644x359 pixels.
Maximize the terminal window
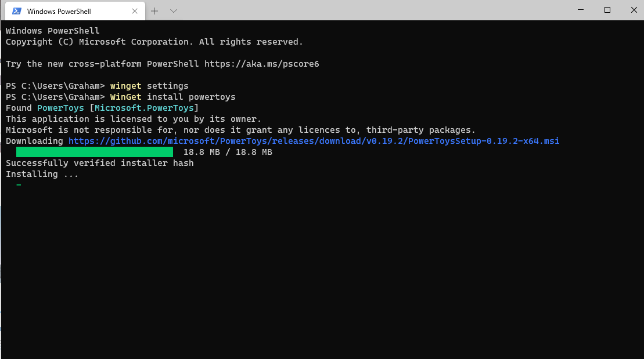pyautogui.click(x=607, y=10)
